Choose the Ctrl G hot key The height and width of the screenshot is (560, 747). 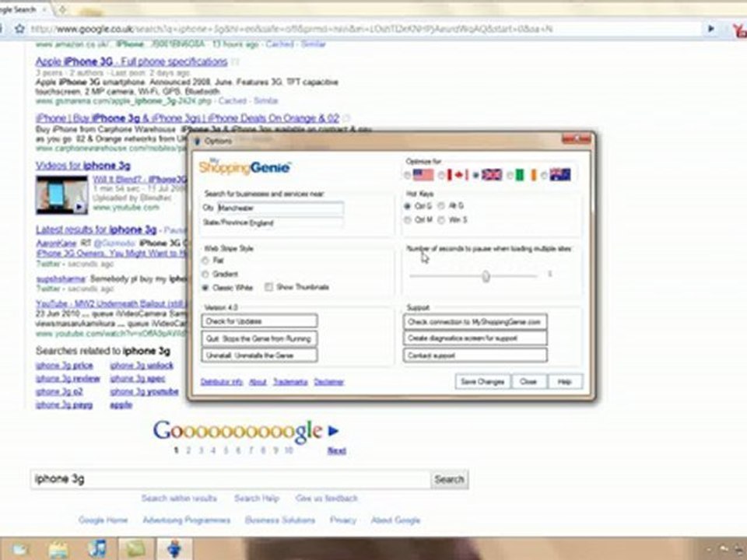coord(407,206)
